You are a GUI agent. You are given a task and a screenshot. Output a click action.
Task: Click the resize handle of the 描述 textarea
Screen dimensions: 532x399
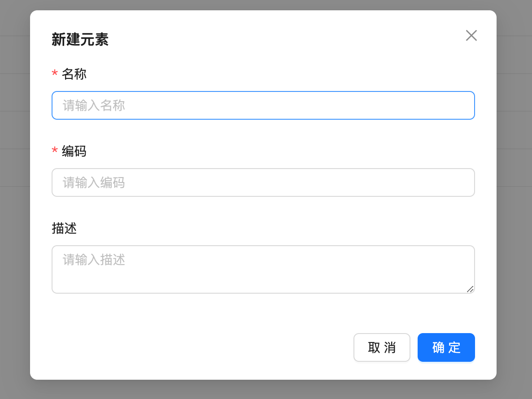471,290
